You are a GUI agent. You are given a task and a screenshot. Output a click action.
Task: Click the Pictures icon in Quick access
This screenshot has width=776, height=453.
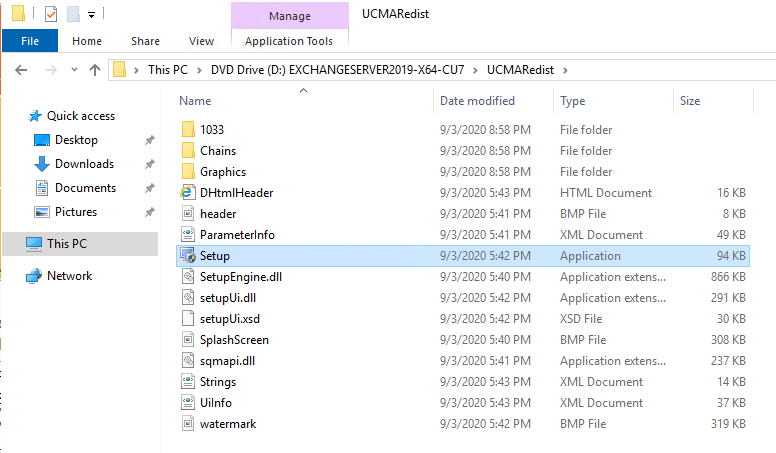tap(42, 212)
